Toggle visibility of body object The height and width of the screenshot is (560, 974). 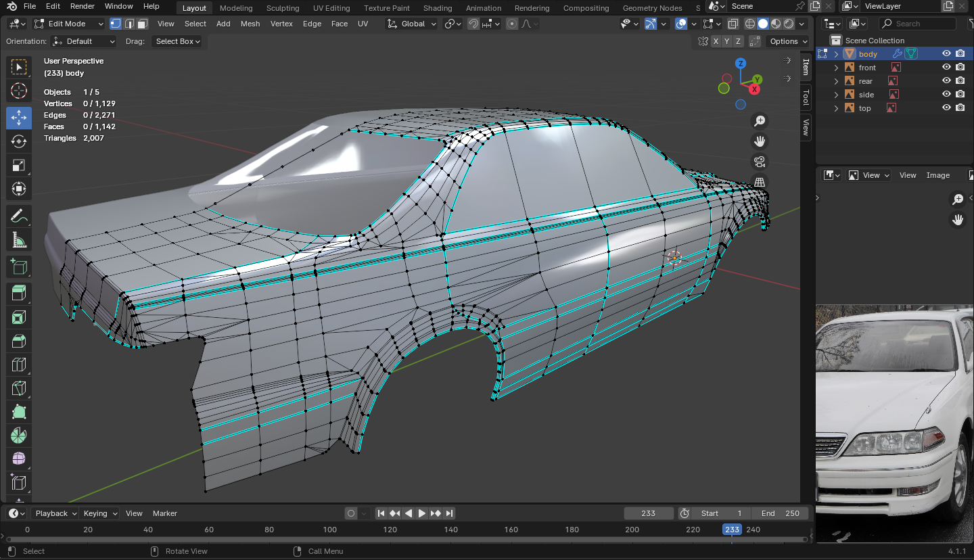coord(946,54)
